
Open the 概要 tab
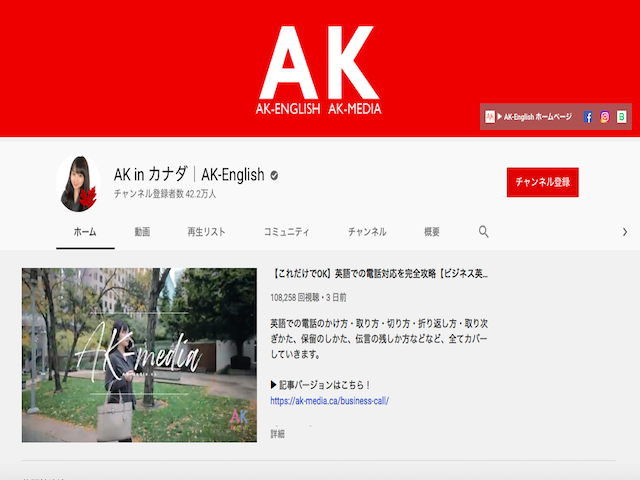[431, 232]
